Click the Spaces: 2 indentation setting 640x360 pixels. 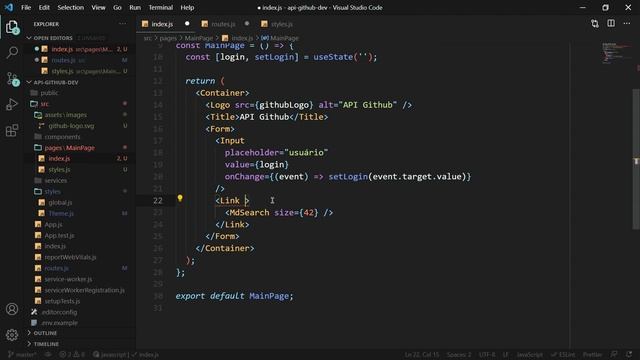coord(459,355)
